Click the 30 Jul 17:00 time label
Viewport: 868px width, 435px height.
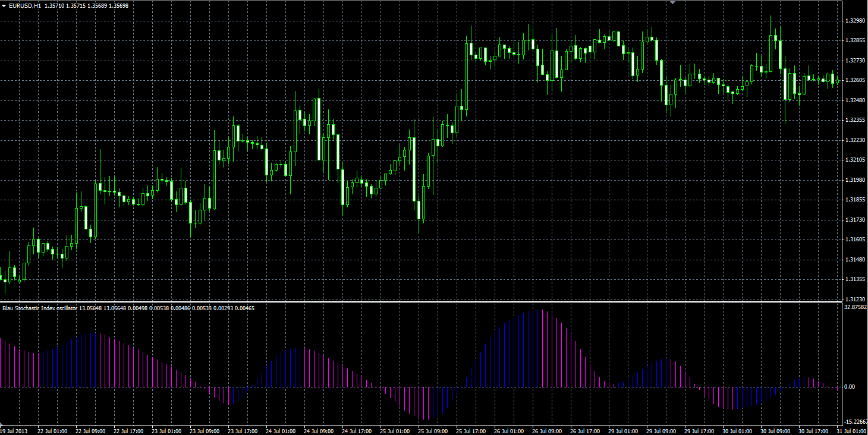[813, 431]
